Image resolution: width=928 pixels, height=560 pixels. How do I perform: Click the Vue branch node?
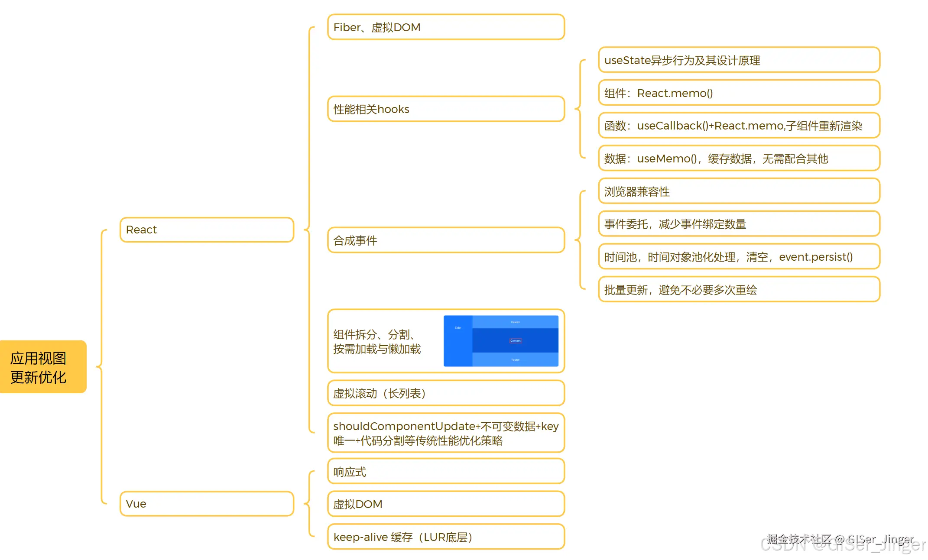pyautogui.click(x=206, y=504)
